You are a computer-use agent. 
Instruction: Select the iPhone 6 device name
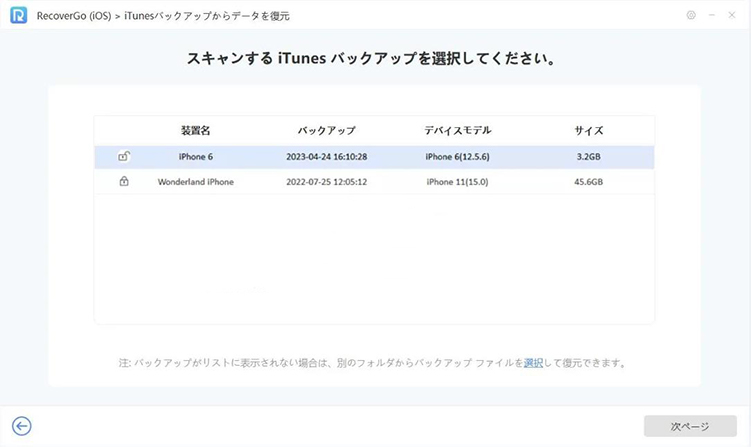(196, 157)
